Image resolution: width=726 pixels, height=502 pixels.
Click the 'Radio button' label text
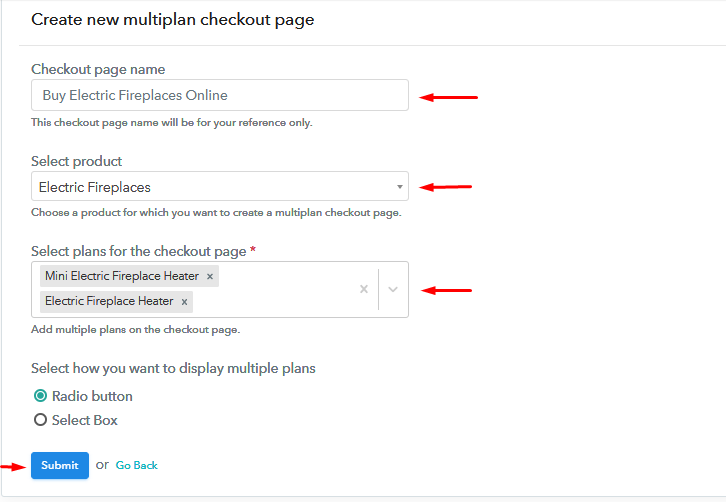point(92,396)
